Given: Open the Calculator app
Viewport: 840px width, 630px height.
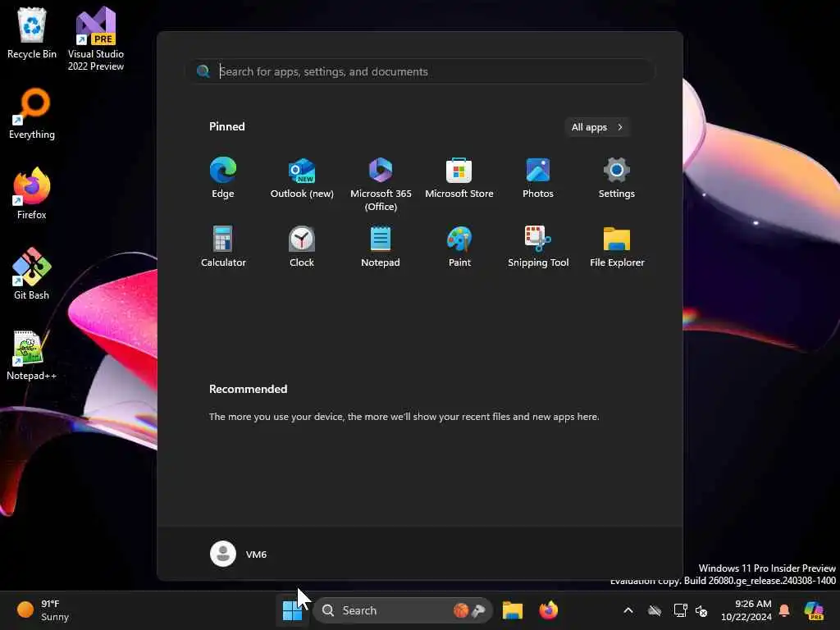Looking at the screenshot, I should (x=223, y=247).
